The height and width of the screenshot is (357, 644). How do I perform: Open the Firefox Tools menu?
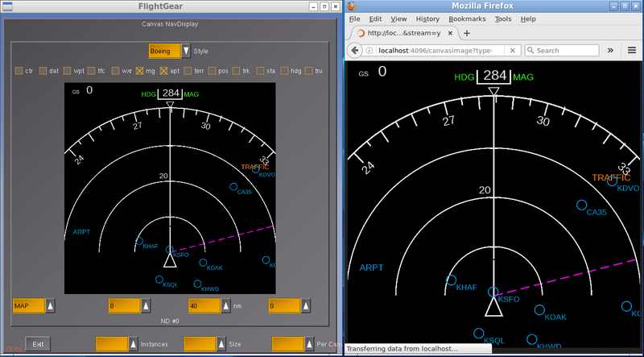tap(503, 19)
